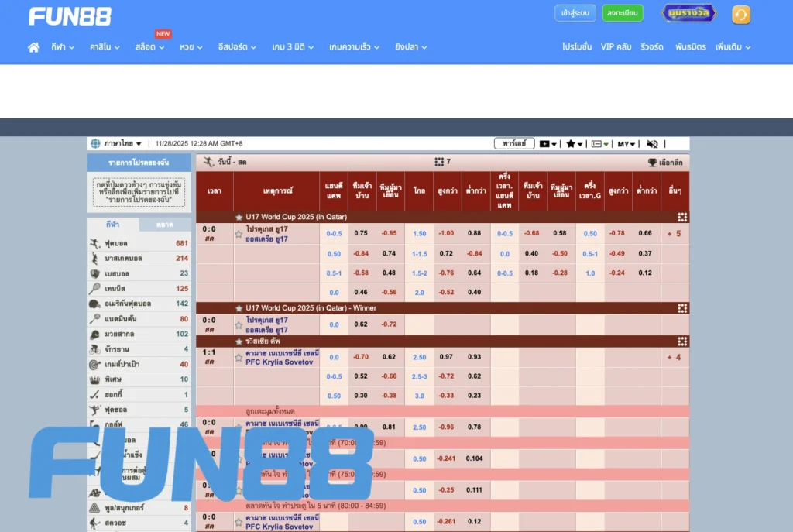
Task: Open the VIP คลับ menu item
Action: (616, 47)
